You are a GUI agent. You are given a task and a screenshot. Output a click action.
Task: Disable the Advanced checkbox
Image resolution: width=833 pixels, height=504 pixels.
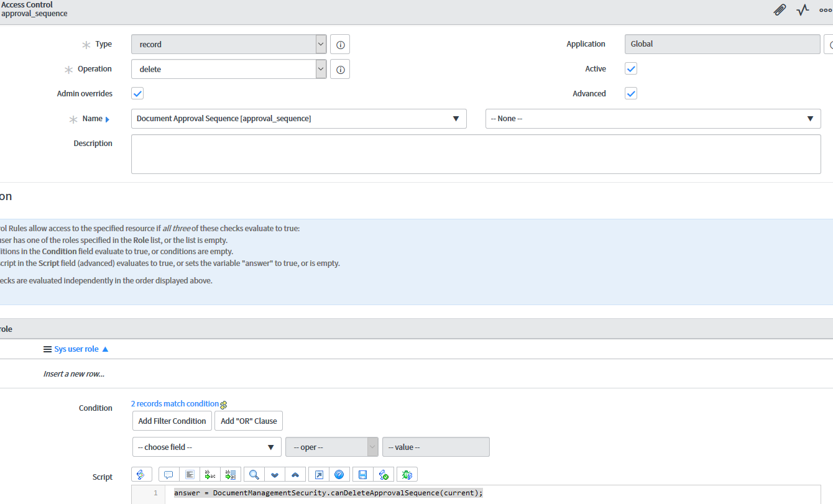point(630,93)
